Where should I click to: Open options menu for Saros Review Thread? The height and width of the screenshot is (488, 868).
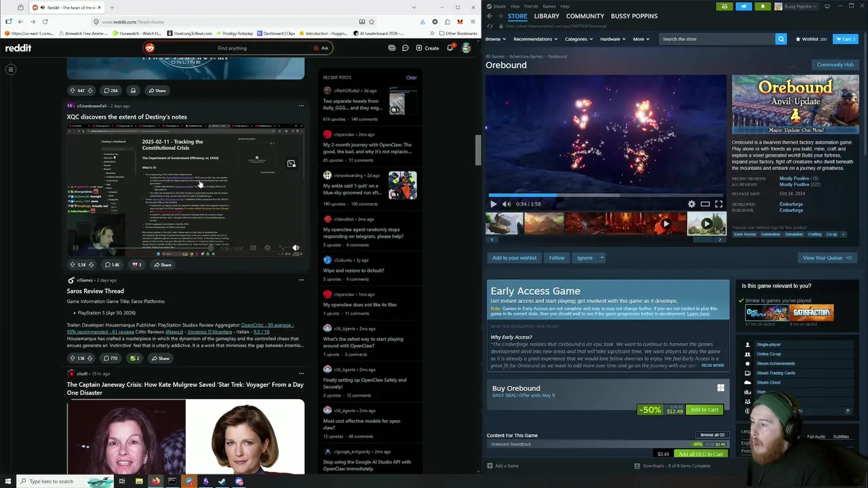tap(301, 280)
